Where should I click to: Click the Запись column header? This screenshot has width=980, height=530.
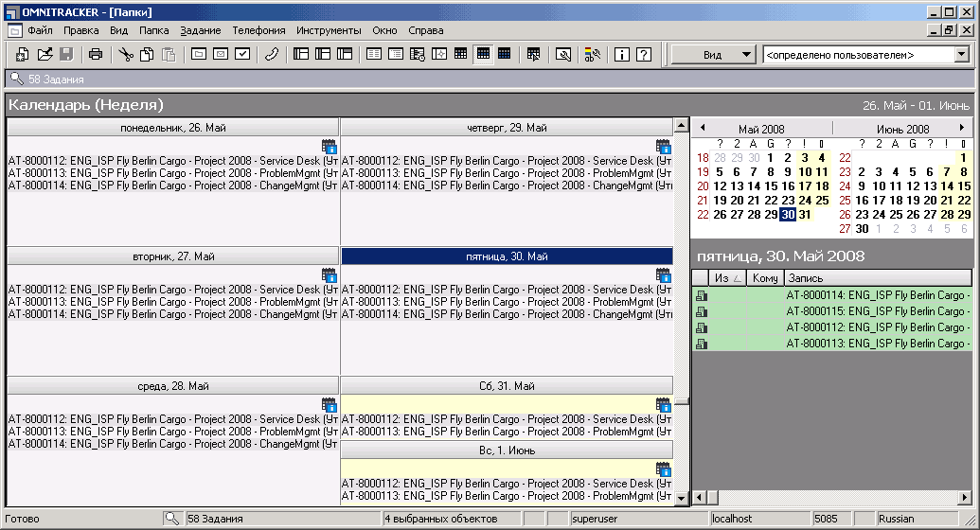click(878, 278)
